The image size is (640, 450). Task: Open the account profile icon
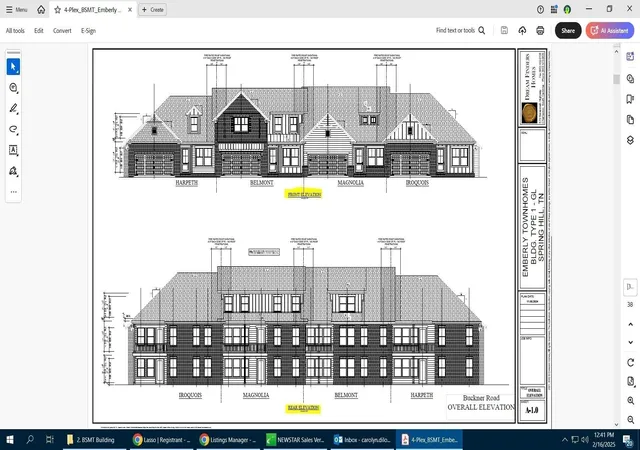click(x=567, y=9)
